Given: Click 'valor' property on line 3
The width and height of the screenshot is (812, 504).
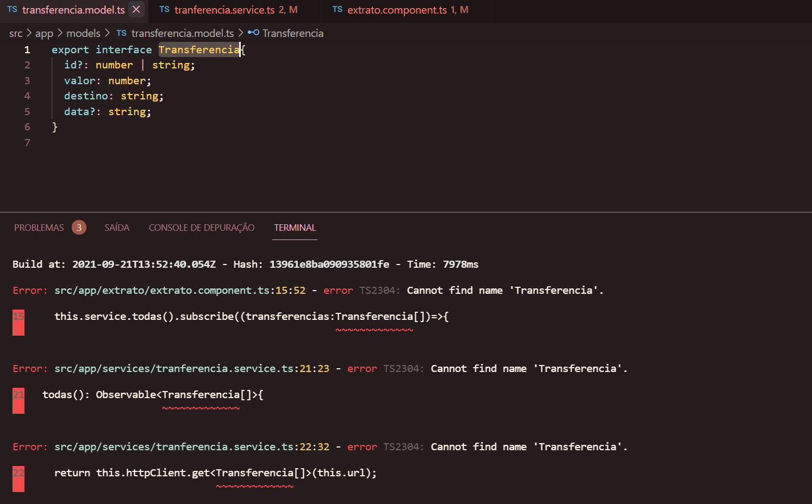Looking at the screenshot, I should point(80,81).
